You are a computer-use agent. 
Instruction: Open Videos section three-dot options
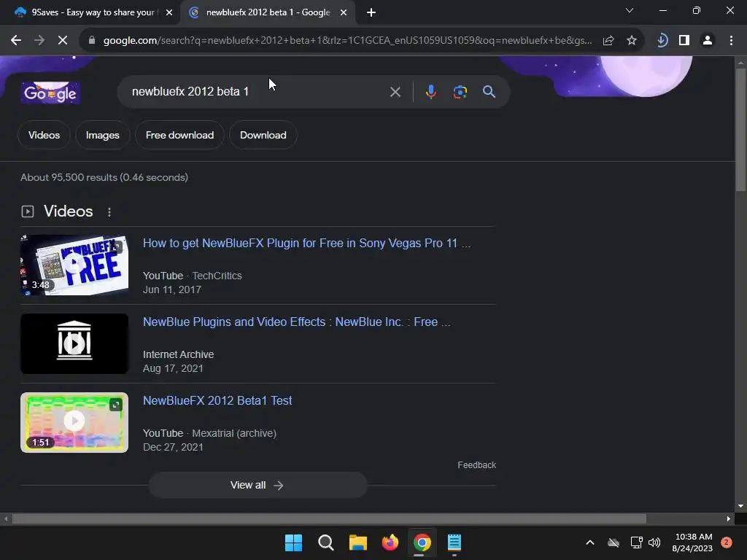coord(109,212)
